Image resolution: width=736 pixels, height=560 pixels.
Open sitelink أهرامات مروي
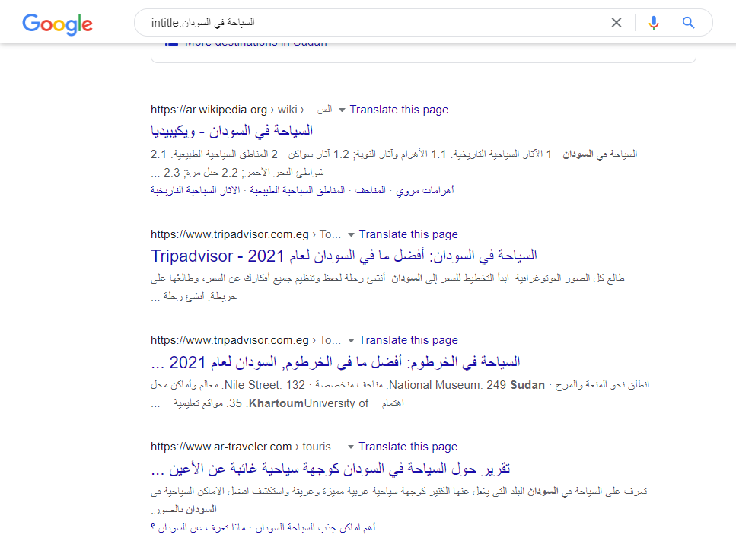tap(425, 190)
